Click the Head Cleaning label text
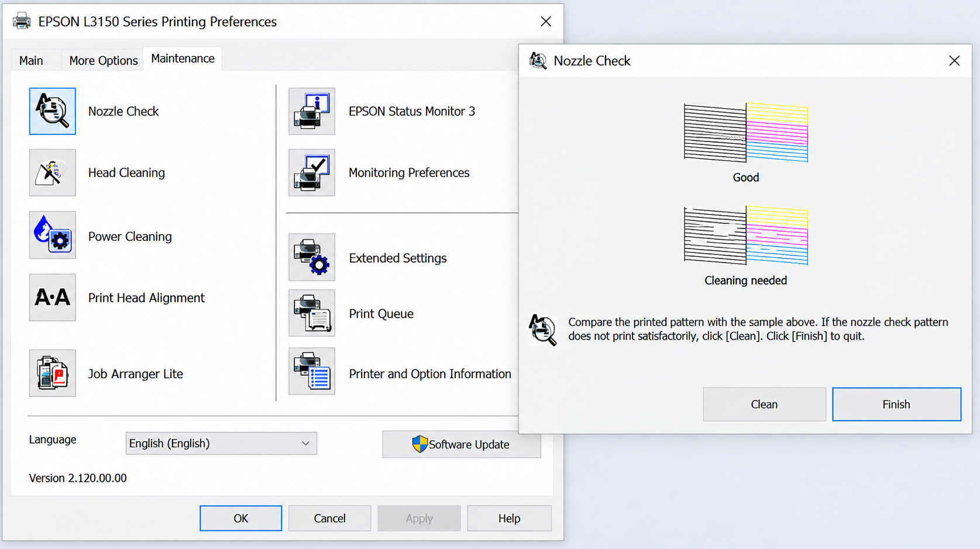This screenshot has width=980, height=549. (x=126, y=172)
